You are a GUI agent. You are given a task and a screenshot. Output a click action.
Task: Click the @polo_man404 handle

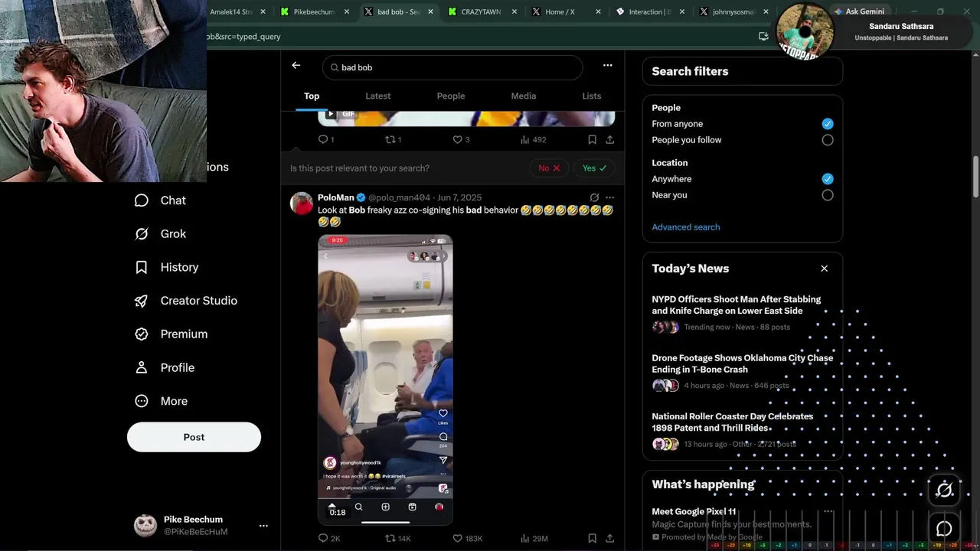pos(399,197)
